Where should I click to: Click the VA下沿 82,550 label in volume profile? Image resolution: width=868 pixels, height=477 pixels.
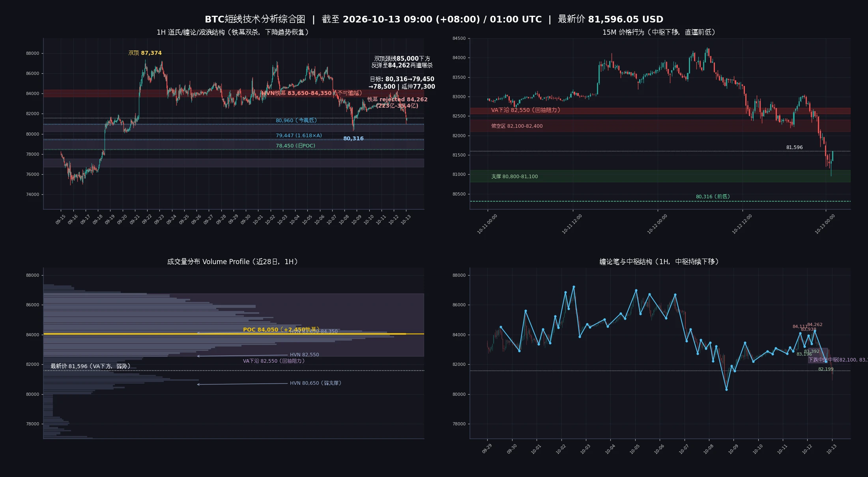pyautogui.click(x=274, y=361)
